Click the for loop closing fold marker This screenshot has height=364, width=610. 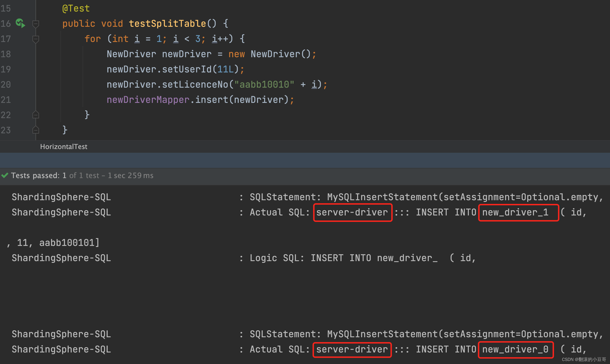(x=36, y=115)
